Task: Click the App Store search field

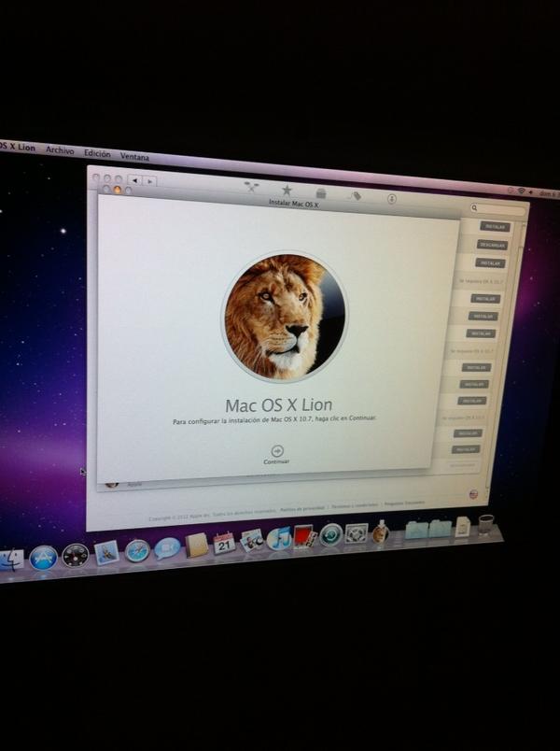Action: pyautogui.click(x=497, y=209)
